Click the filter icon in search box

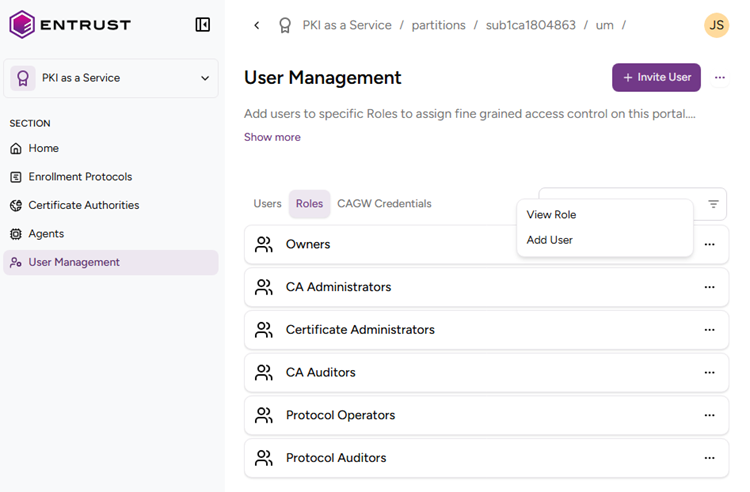[x=713, y=204]
